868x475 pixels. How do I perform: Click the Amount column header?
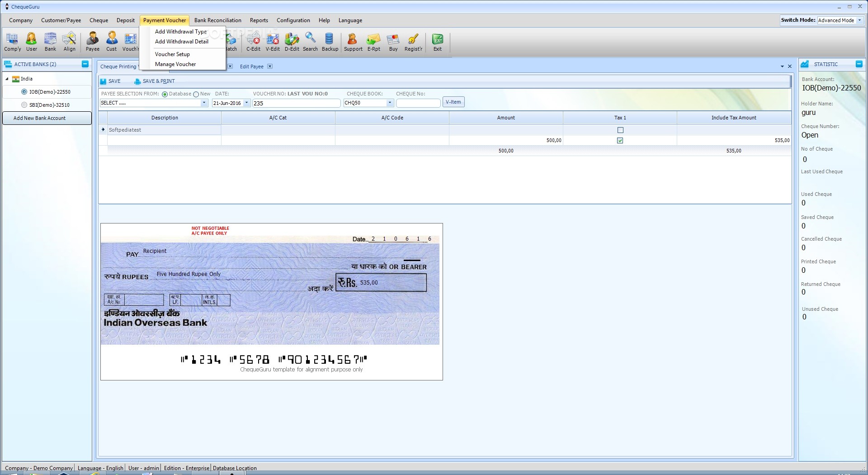(x=506, y=118)
